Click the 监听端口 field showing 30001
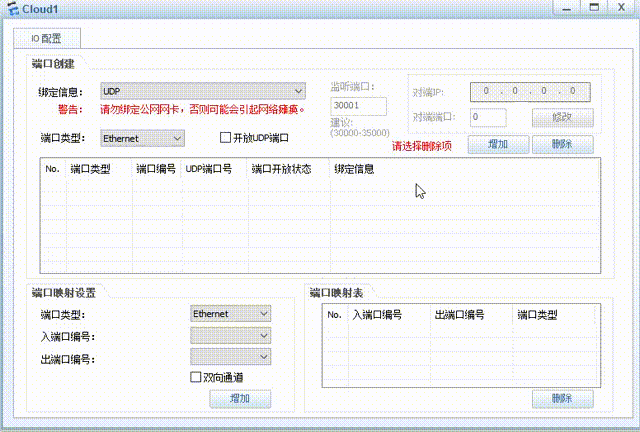Screen dimensions: 640x432 tap(358, 105)
